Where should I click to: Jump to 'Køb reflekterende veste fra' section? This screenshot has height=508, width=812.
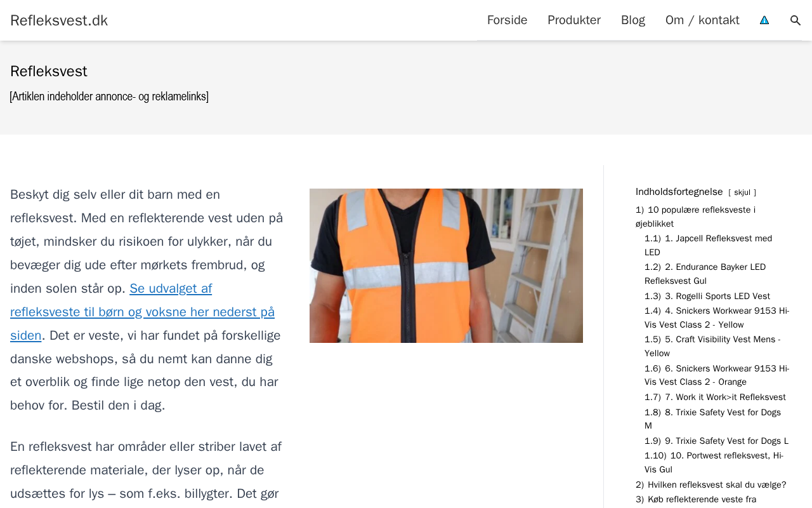[696, 499]
